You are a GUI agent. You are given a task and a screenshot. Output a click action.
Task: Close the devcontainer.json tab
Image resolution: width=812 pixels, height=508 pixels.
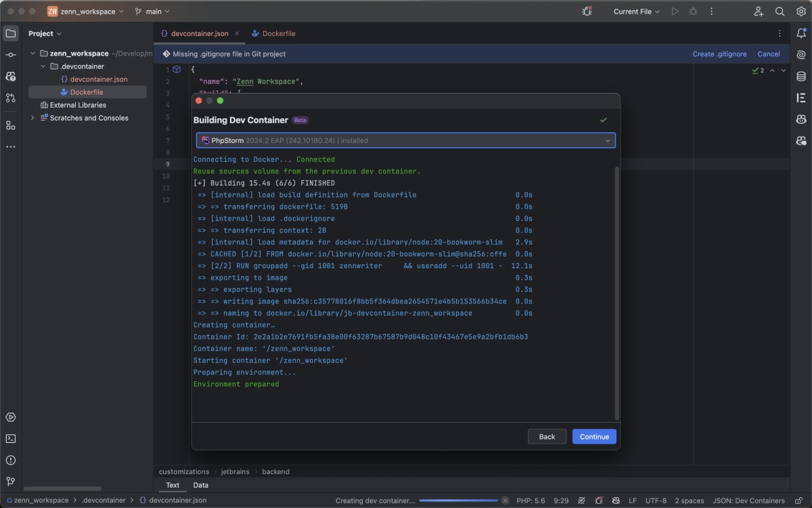point(236,33)
